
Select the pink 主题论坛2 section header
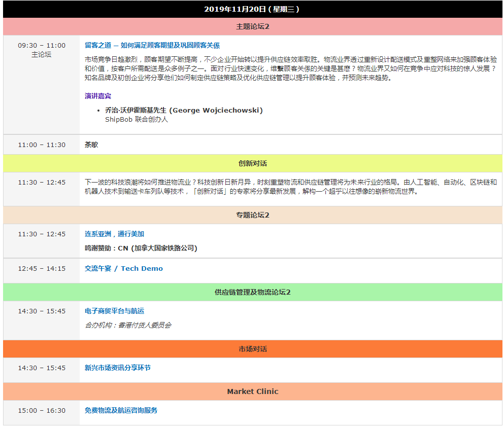(x=252, y=26)
